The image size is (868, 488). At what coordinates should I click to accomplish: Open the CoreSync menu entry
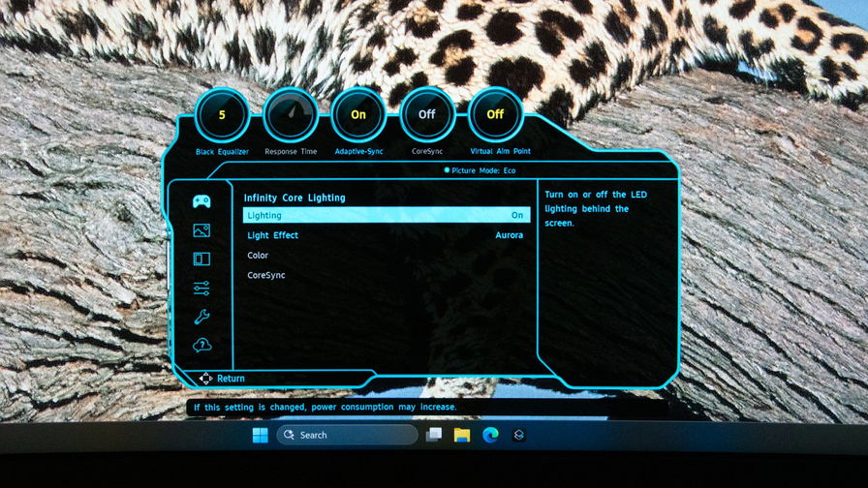tap(266, 275)
